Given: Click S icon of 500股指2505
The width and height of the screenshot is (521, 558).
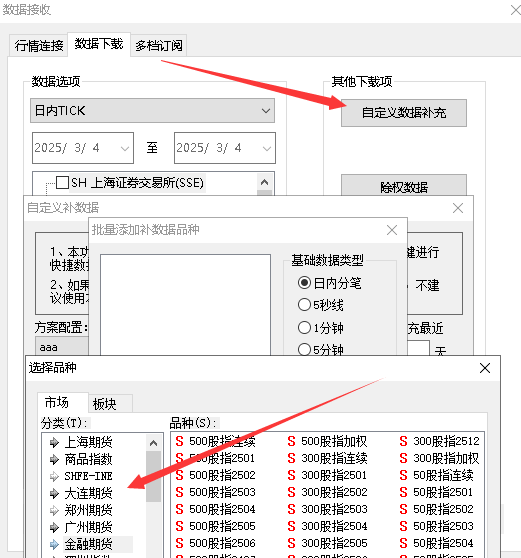Looking at the screenshot, I should pyautogui.click(x=179, y=526).
